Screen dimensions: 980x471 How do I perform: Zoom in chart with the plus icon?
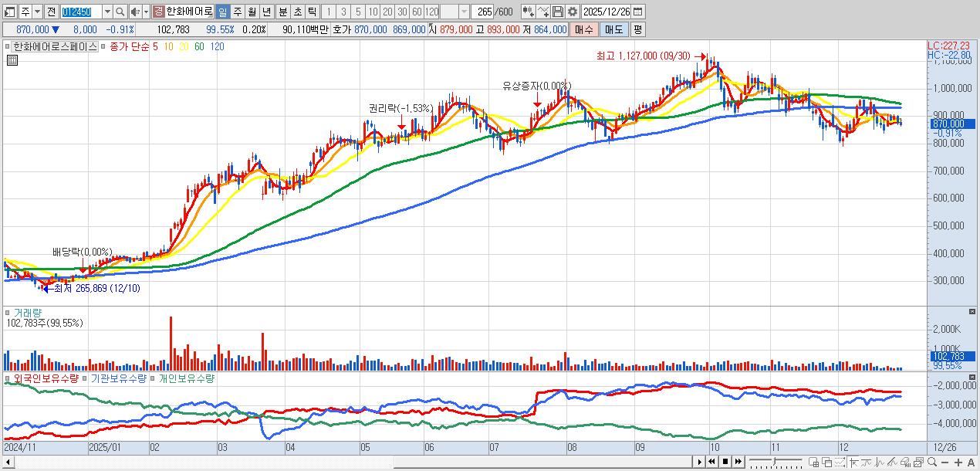(x=958, y=463)
